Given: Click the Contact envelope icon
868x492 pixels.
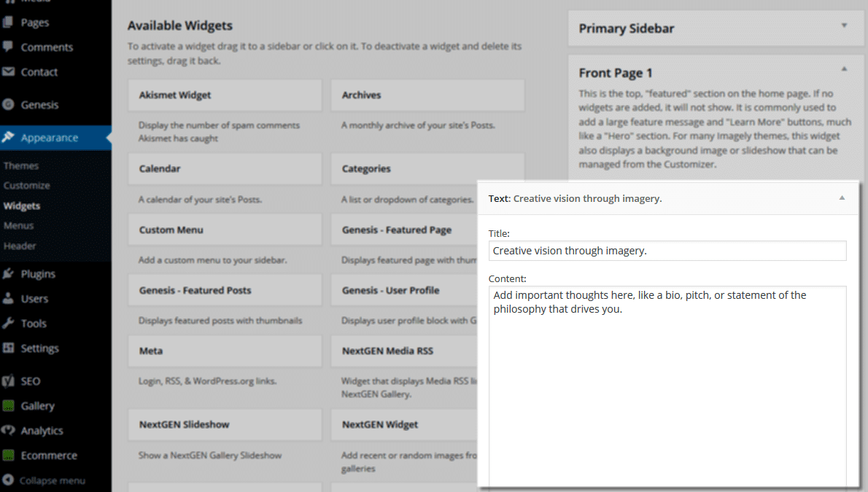Looking at the screenshot, I should 8,71.
